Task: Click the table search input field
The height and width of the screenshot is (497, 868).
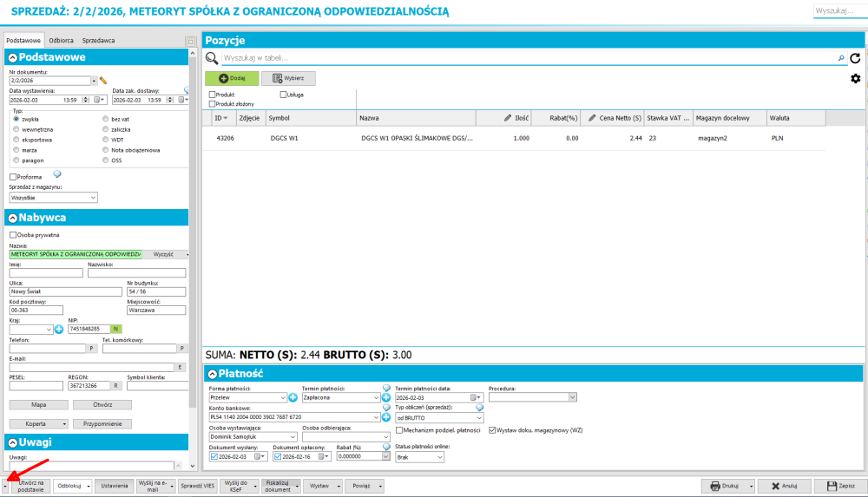Action: point(529,58)
